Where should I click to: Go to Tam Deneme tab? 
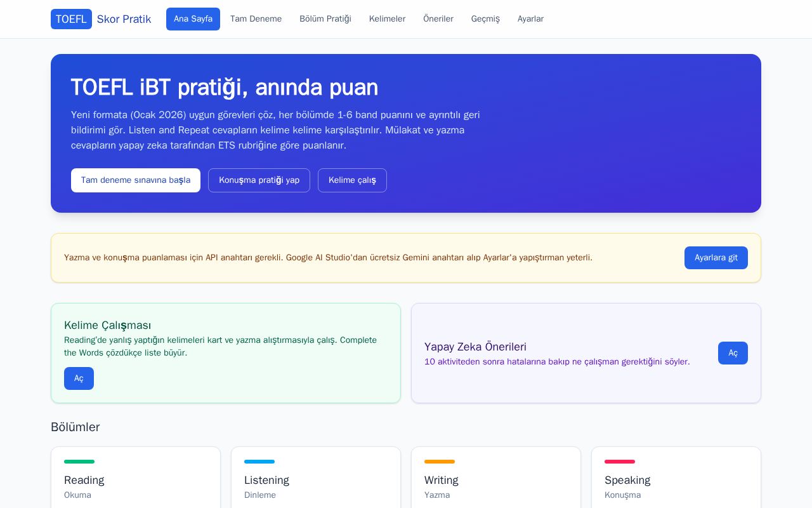pos(256,19)
